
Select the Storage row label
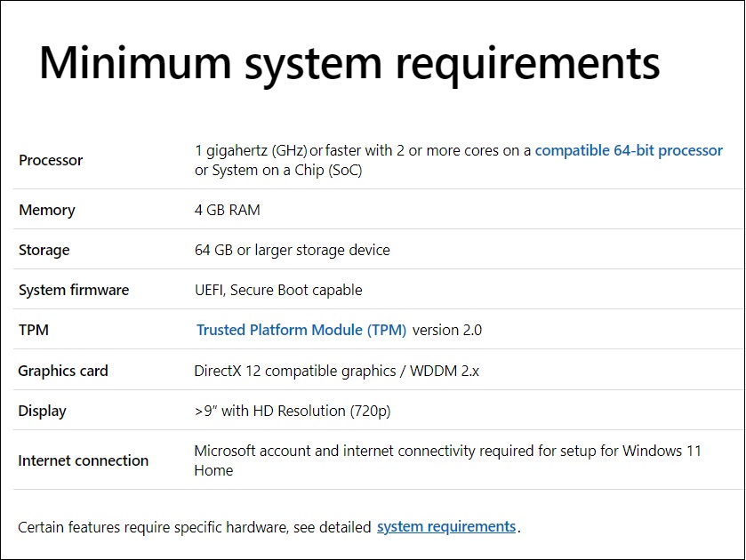click(44, 251)
